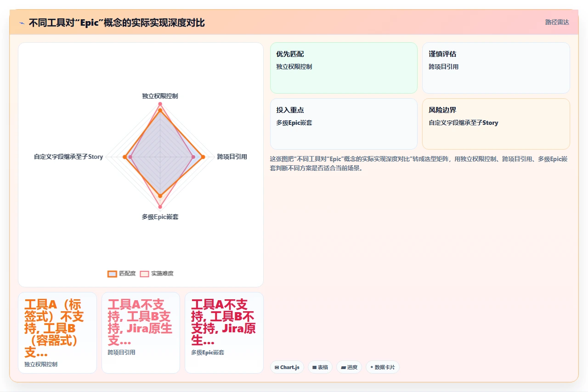Click the 表格 tag icon
The width and height of the screenshot is (588, 392).
(314, 367)
